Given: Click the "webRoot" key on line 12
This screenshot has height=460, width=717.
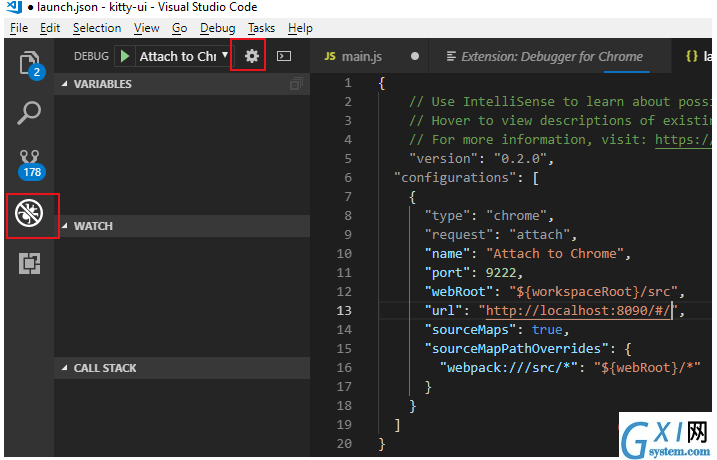Looking at the screenshot, I should (459, 292).
